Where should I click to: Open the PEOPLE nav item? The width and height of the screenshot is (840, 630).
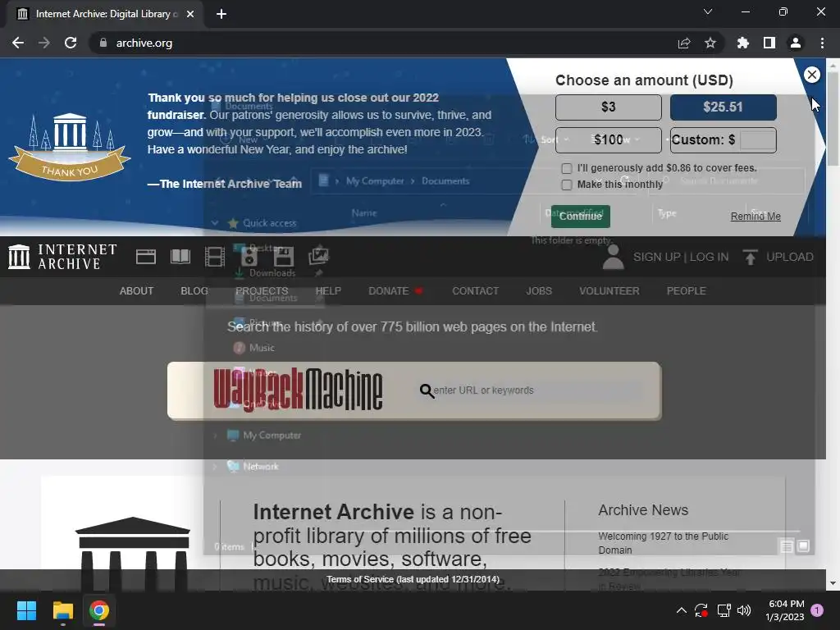687,291
